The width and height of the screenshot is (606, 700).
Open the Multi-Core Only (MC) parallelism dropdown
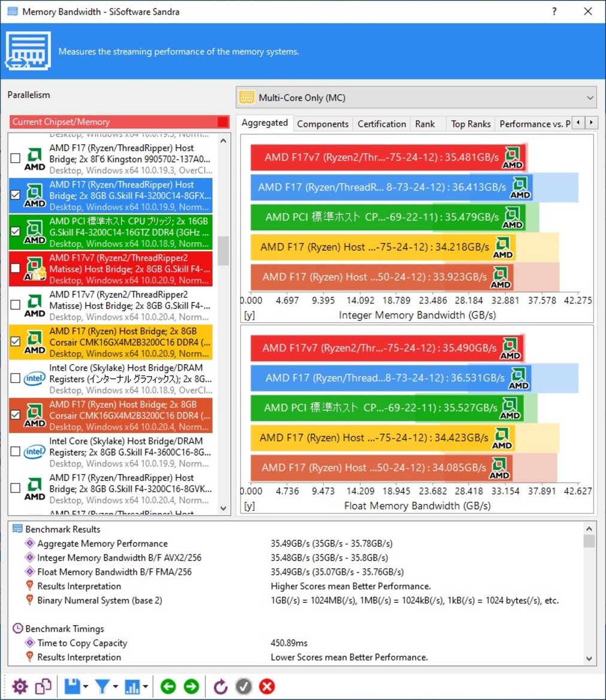click(416, 98)
